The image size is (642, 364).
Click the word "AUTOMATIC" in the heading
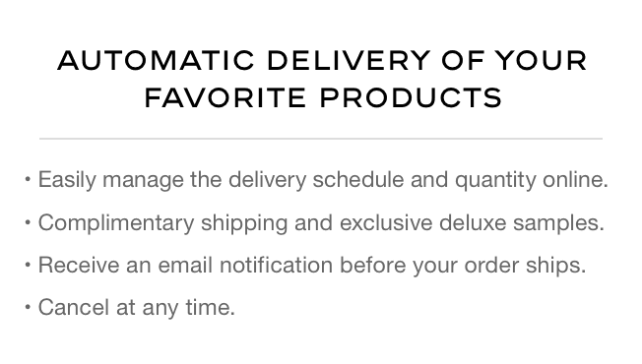[156, 61]
